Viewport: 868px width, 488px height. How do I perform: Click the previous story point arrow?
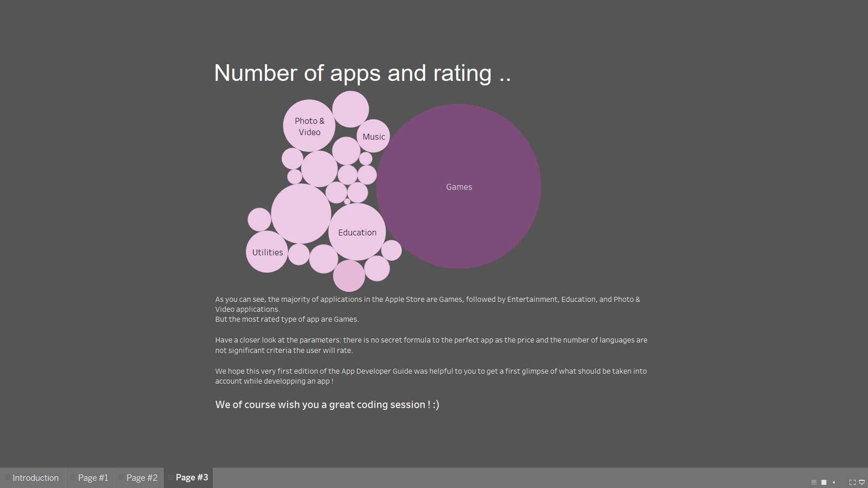[x=834, y=482]
